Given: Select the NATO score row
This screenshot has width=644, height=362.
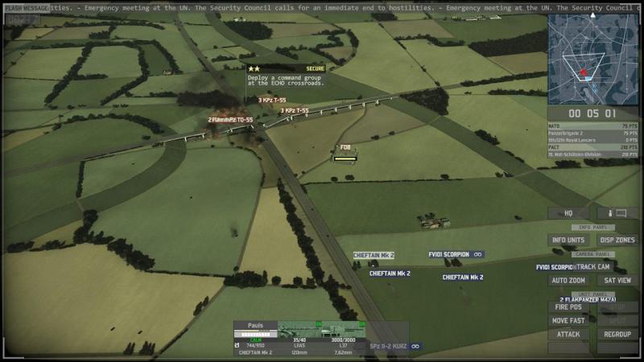Looking at the screenshot, I should coord(592,126).
